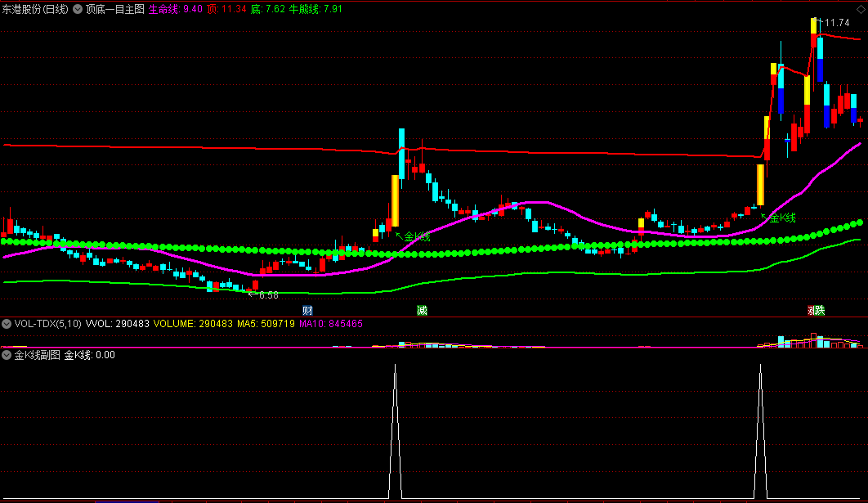Screen dimensions: 868x503
Task: Click the 顶: 11.34 indicator value
Action: point(226,9)
